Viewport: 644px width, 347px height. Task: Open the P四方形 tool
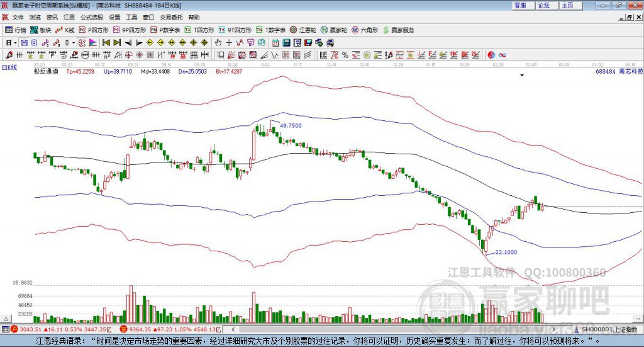pyautogui.click(x=94, y=30)
